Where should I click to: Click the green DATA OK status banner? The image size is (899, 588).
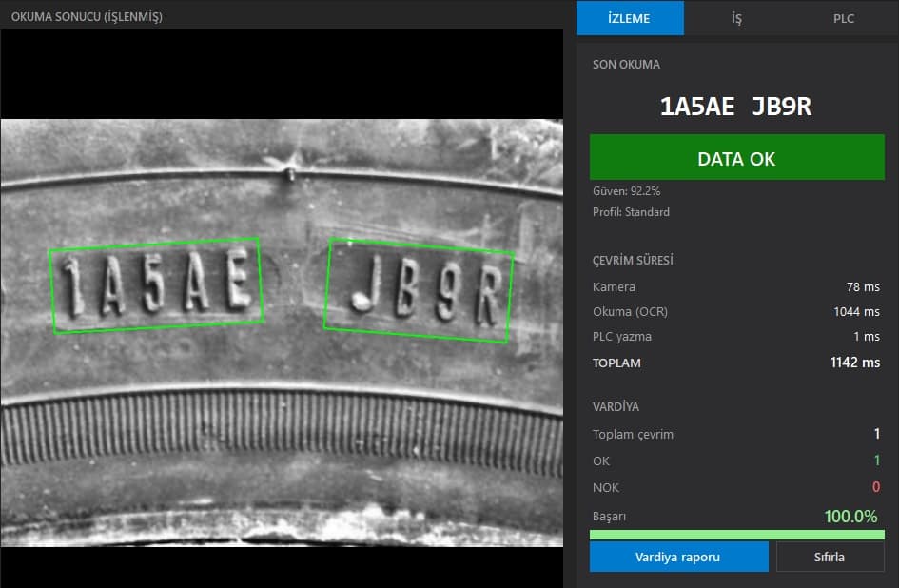coord(736,157)
